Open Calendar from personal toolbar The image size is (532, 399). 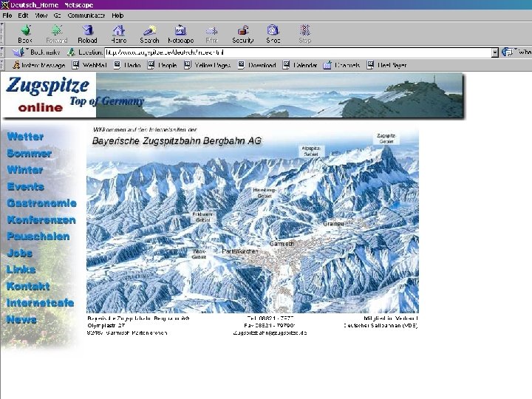point(300,65)
